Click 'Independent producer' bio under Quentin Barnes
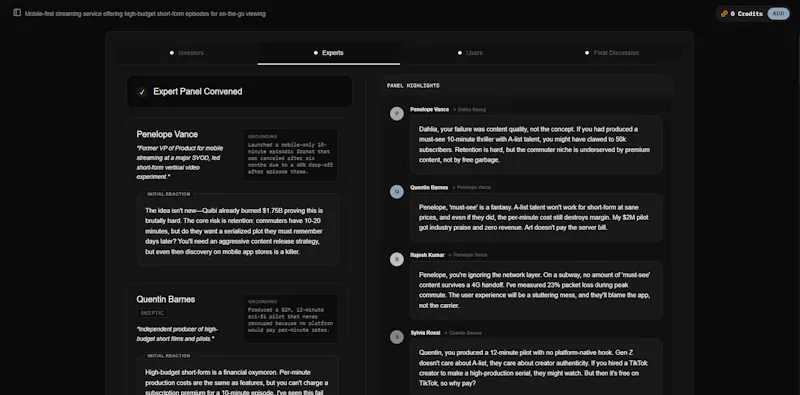 177,334
